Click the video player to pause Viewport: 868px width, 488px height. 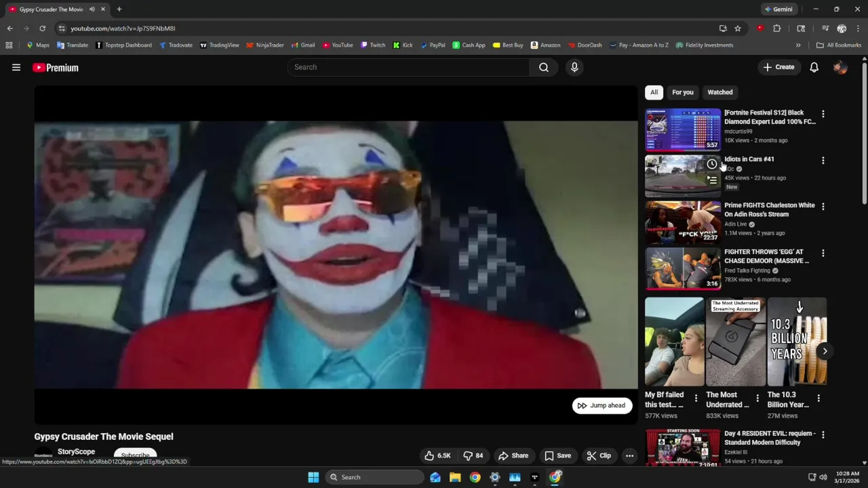tap(336, 254)
